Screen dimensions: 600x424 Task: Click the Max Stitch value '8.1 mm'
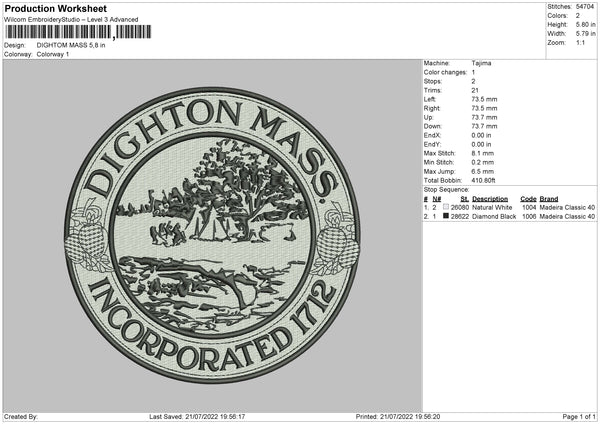[483, 153]
